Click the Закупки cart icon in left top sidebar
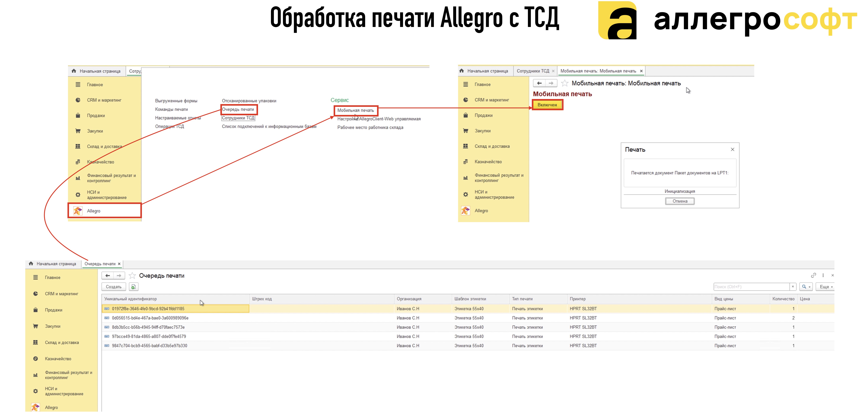Viewport: 868px width, 413px height. tap(78, 131)
